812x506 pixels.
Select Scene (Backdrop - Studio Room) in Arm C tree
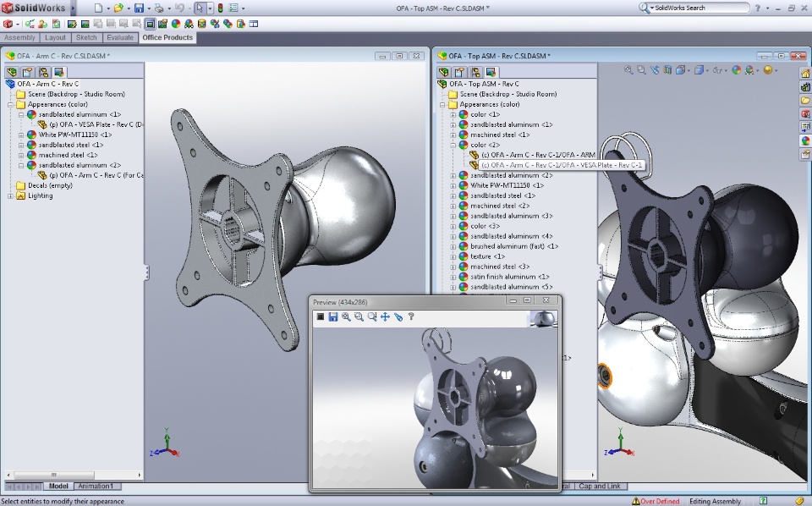tap(76, 94)
